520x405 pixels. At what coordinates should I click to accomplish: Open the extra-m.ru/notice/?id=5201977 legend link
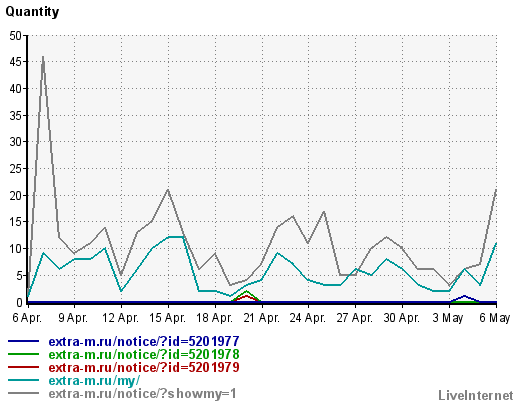pos(144,341)
